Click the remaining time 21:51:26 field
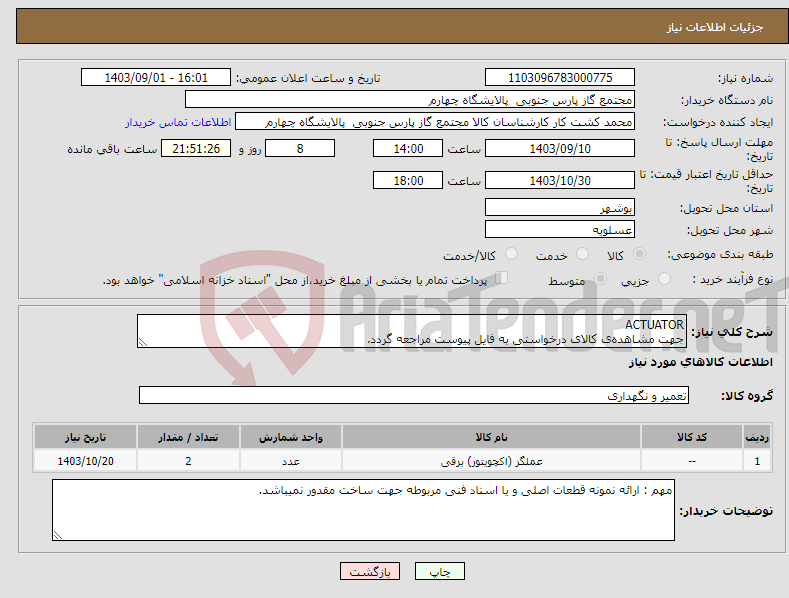Image resolution: width=789 pixels, height=598 pixels. 196,148
